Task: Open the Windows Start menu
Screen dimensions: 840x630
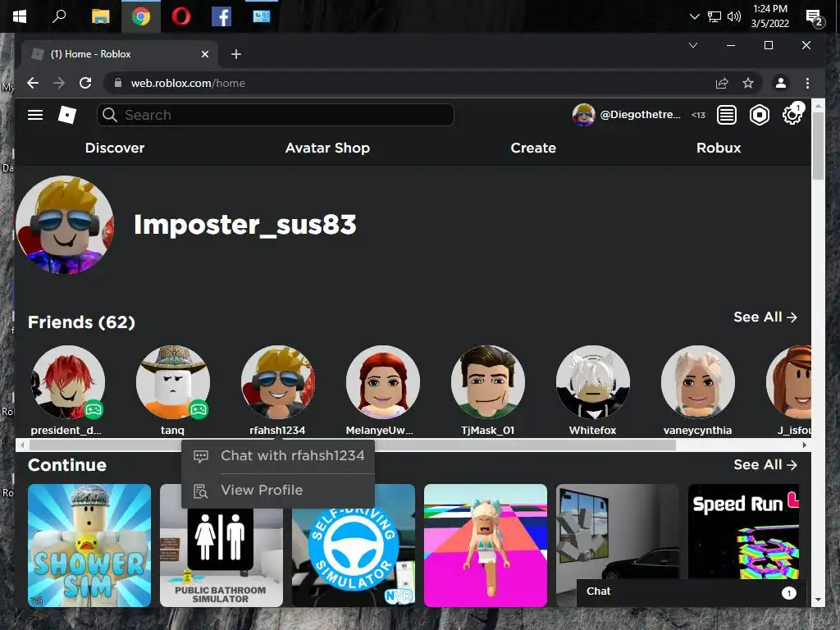Action: coord(20,16)
